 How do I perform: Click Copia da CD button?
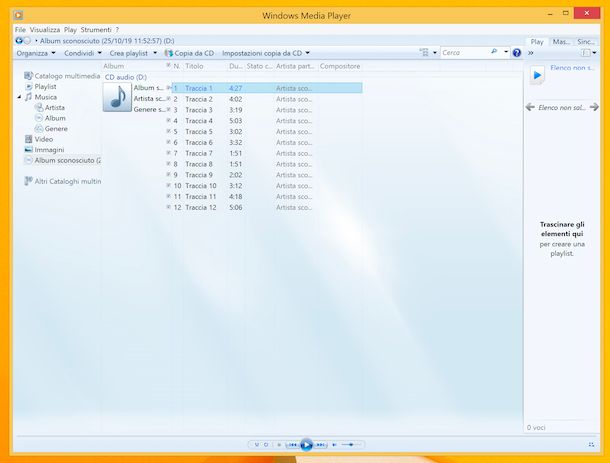(189, 53)
